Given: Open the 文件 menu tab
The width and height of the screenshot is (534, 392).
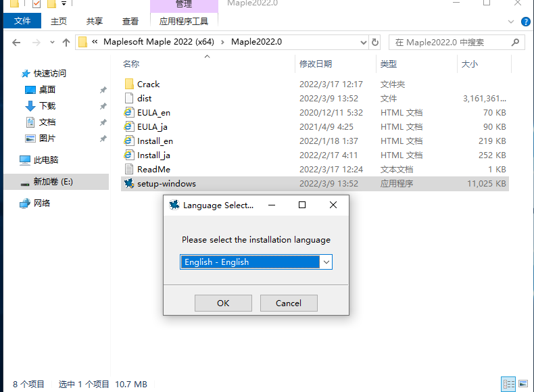Looking at the screenshot, I should [22, 21].
